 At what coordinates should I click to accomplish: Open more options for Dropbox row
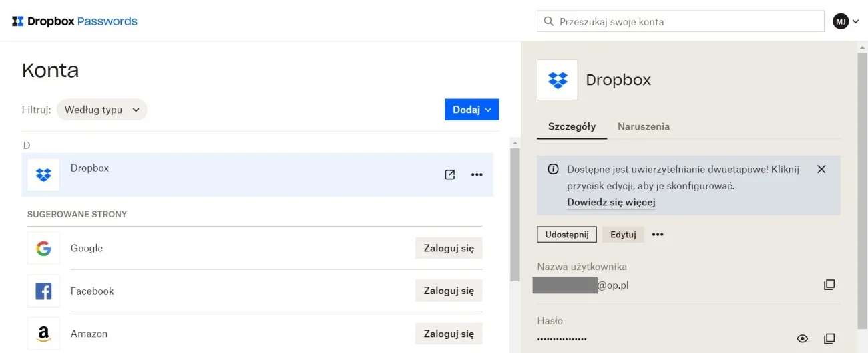(x=477, y=174)
